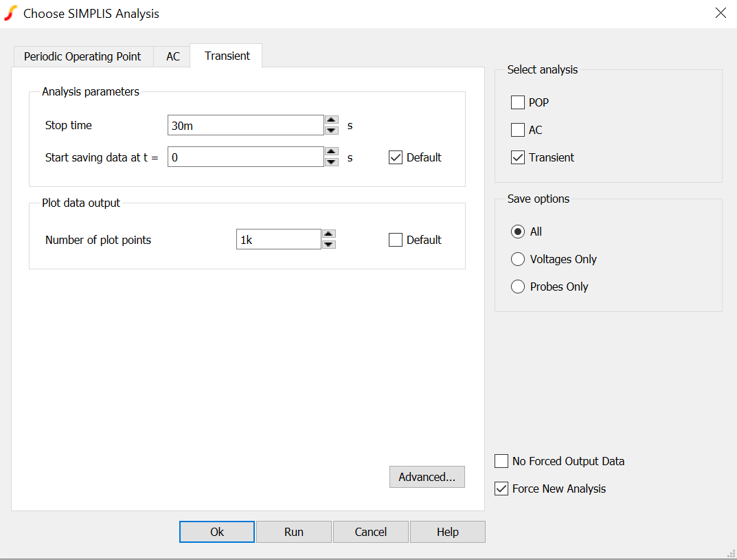Click into the Stop time field
The image size is (737, 560).
coord(245,125)
